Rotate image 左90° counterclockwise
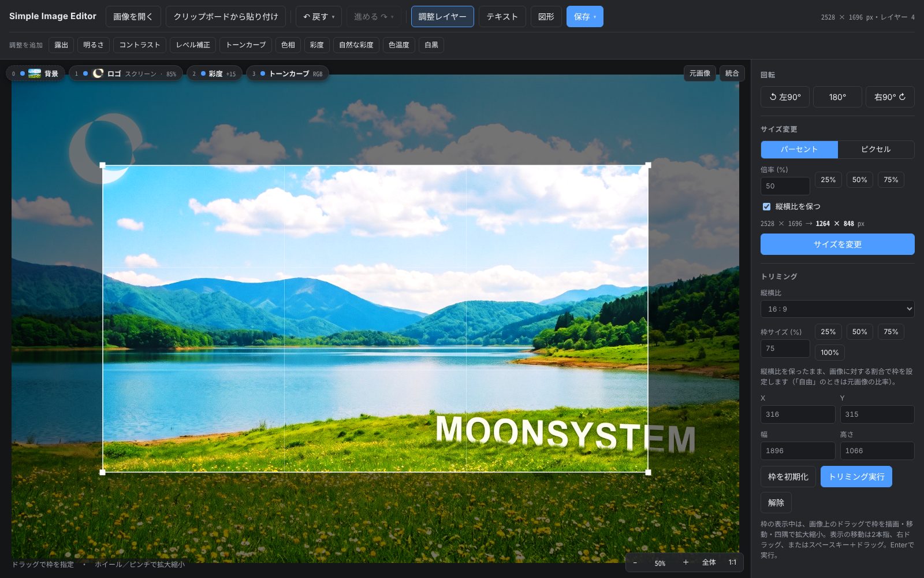 point(785,97)
